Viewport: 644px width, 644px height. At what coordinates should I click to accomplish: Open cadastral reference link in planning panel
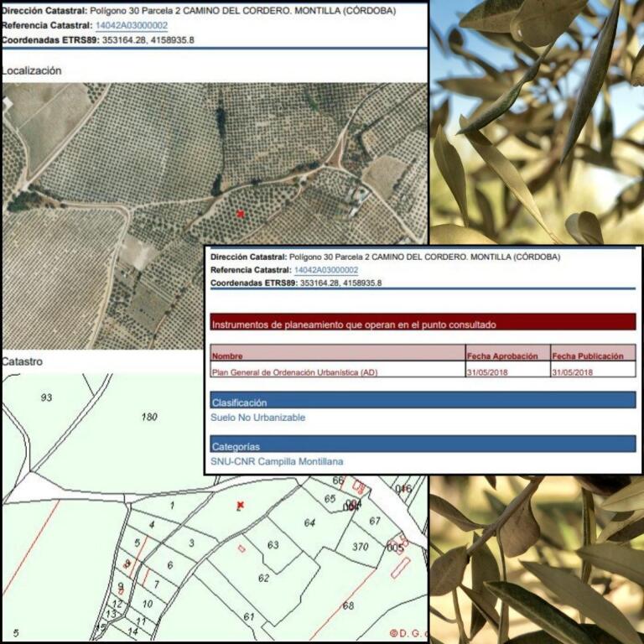point(325,270)
